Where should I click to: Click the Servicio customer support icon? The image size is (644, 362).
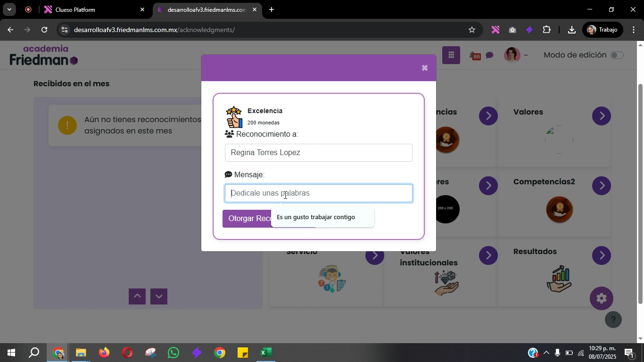coord(332,279)
